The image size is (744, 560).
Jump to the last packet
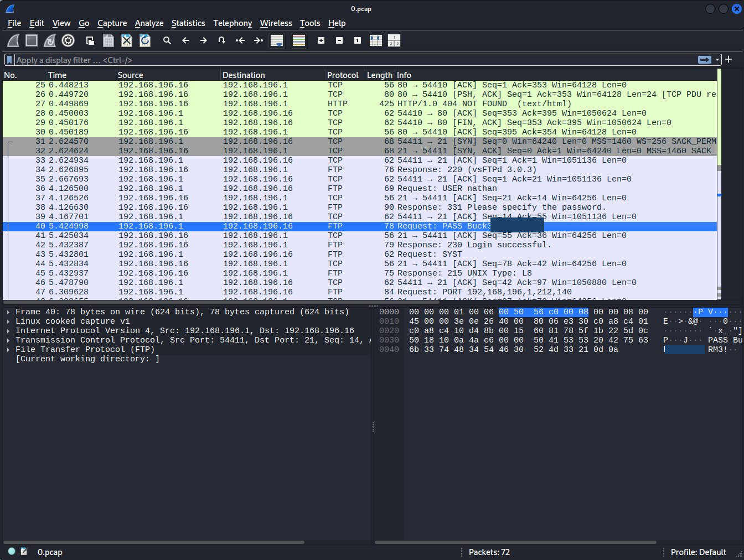[x=259, y=40]
